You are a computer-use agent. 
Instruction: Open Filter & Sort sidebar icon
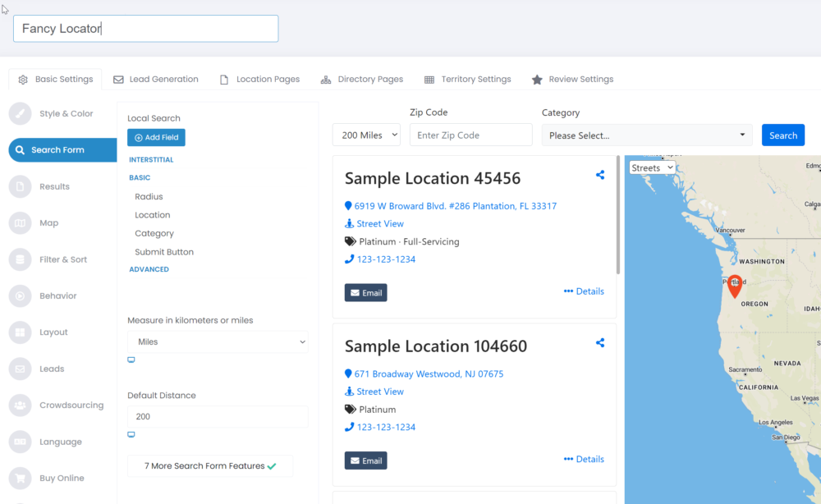(x=21, y=259)
